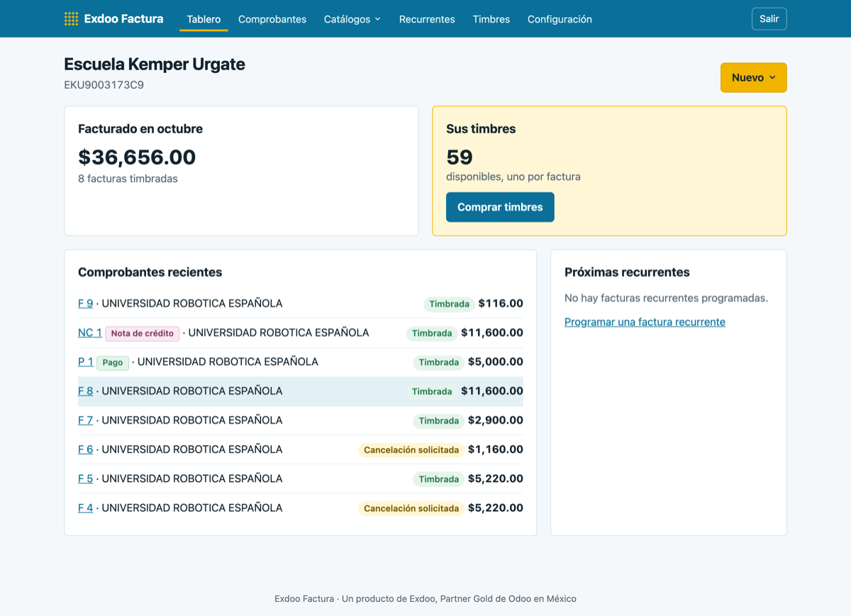Click the Cancelación solicitada badge on F 6
Image resolution: width=851 pixels, height=616 pixels.
point(411,450)
